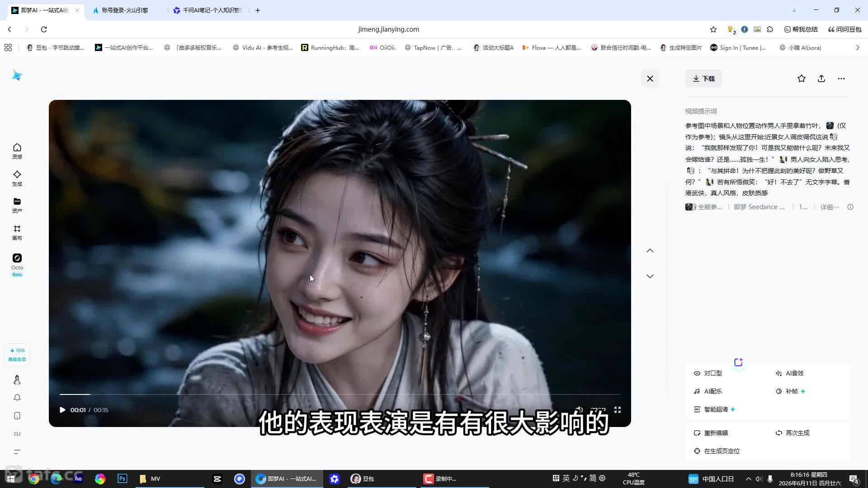Open the 资产 folder sidebar icon
The height and width of the screenshot is (488, 868).
pyautogui.click(x=17, y=206)
